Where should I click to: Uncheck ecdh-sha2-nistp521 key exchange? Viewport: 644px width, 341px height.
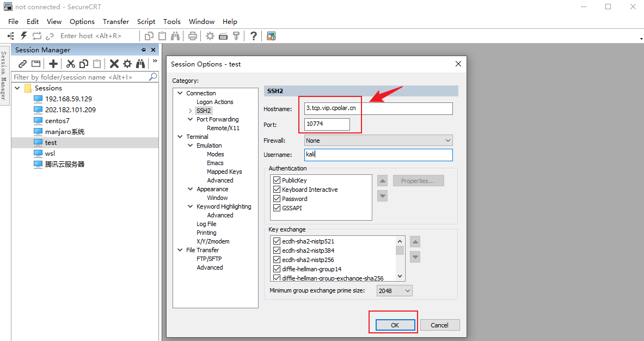click(277, 241)
